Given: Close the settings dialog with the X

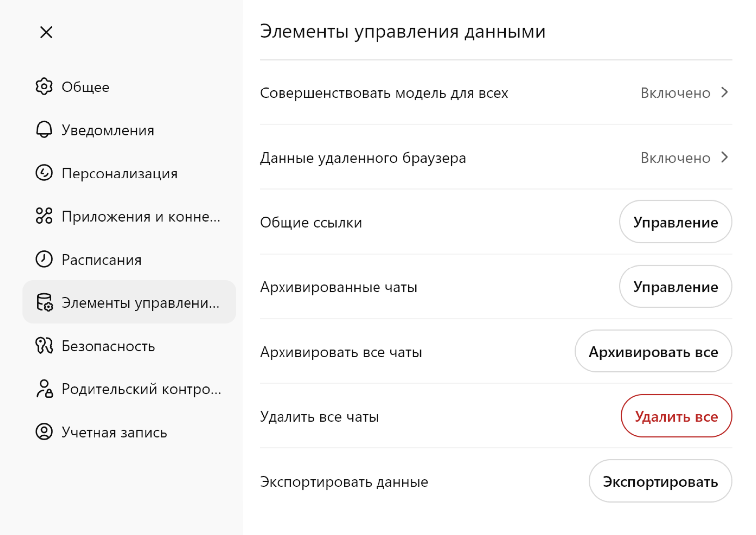Looking at the screenshot, I should 46,32.
